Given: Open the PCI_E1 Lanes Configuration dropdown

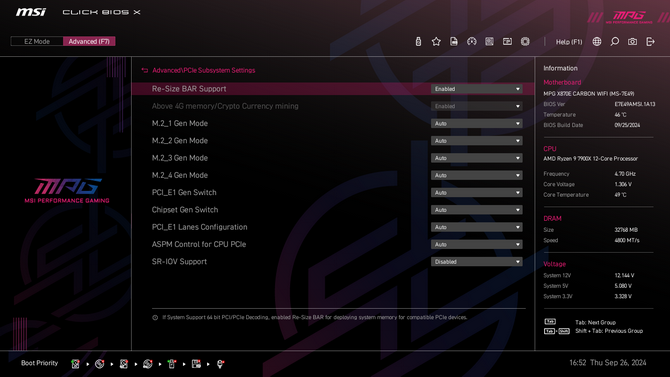Looking at the screenshot, I should tap(476, 227).
